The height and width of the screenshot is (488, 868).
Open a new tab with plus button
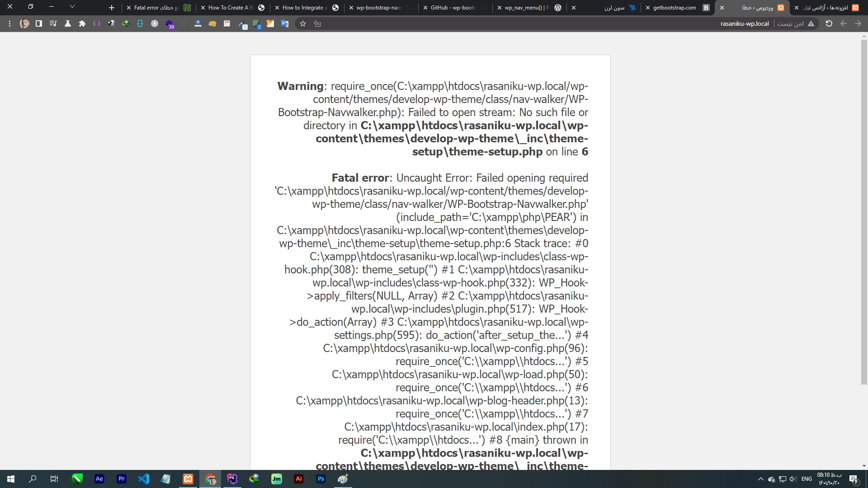pyautogui.click(x=112, y=8)
